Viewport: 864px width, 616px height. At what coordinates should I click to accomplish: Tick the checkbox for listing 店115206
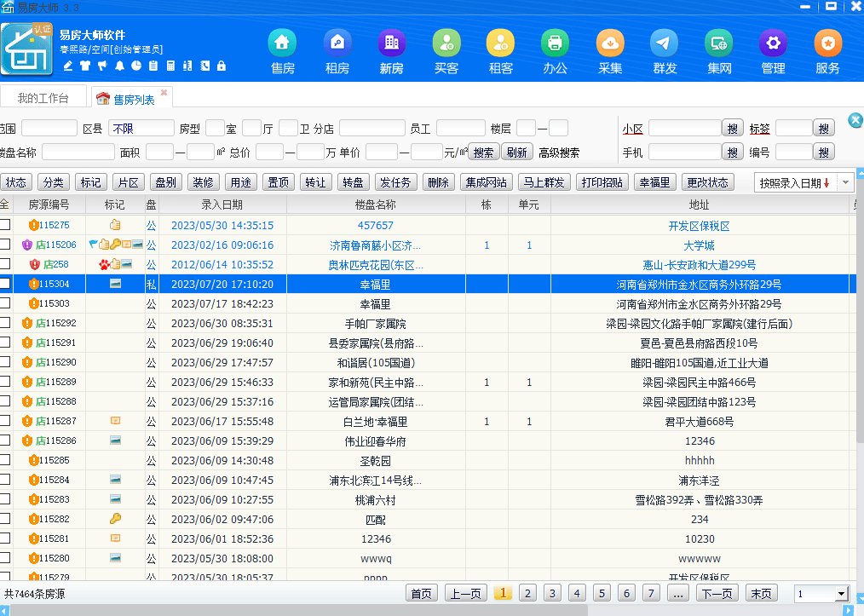pos(5,244)
